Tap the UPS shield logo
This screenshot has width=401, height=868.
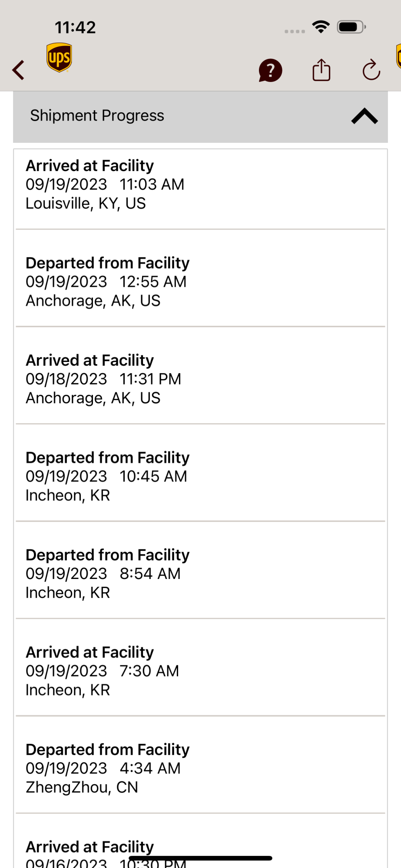click(x=59, y=57)
